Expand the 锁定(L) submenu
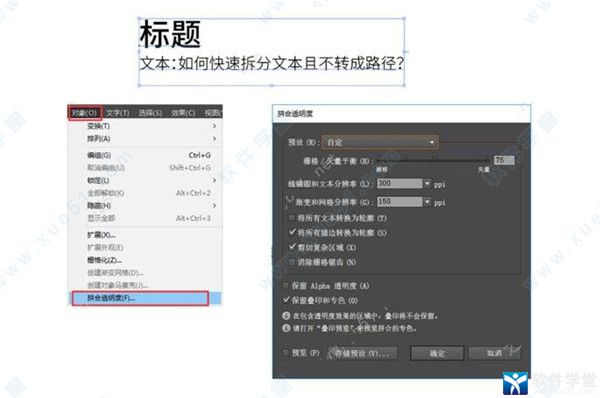Image resolution: width=600 pixels, height=398 pixels. point(145,180)
